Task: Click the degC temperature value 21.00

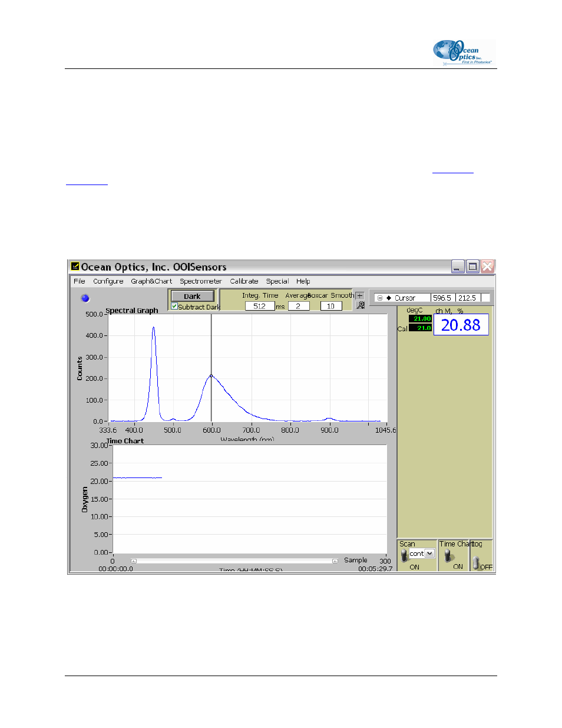Action: (421, 319)
